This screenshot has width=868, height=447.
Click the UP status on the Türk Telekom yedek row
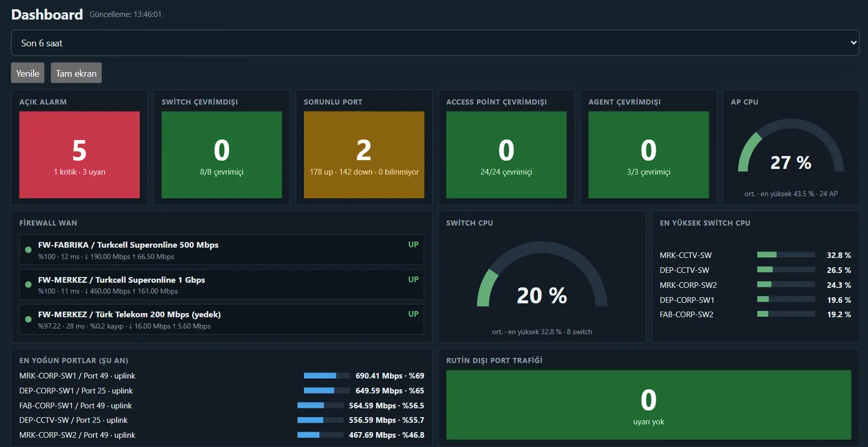[x=413, y=314]
